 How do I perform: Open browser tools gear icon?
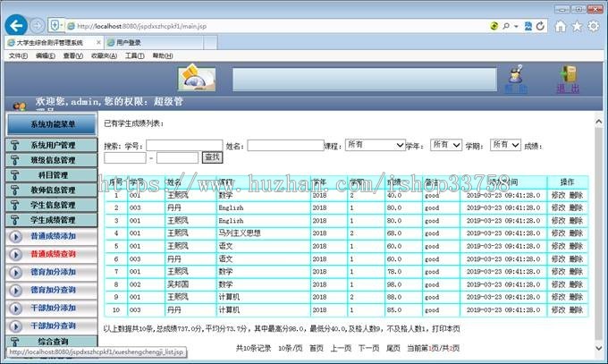pos(594,26)
